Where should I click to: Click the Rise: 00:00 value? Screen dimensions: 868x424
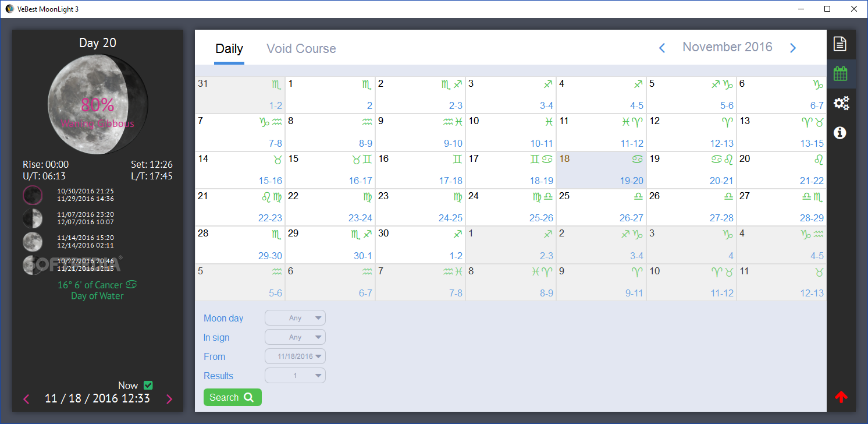(x=45, y=165)
